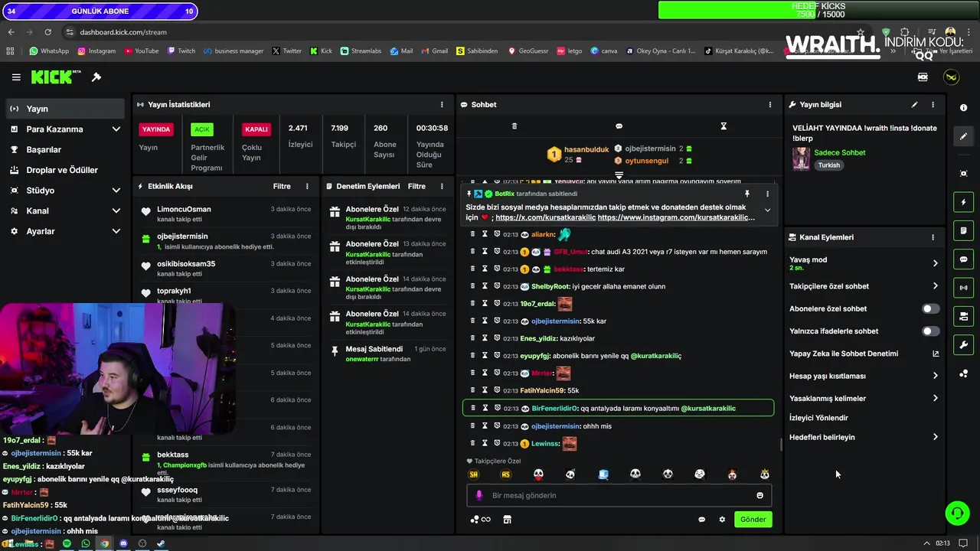
Task: Open the Denetim Eylemleri Filtre
Action: (x=416, y=186)
